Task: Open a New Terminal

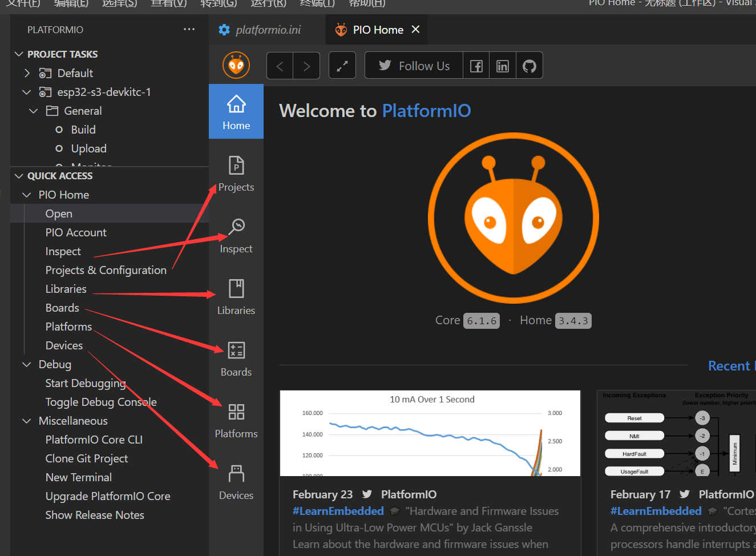Action: pos(79,477)
